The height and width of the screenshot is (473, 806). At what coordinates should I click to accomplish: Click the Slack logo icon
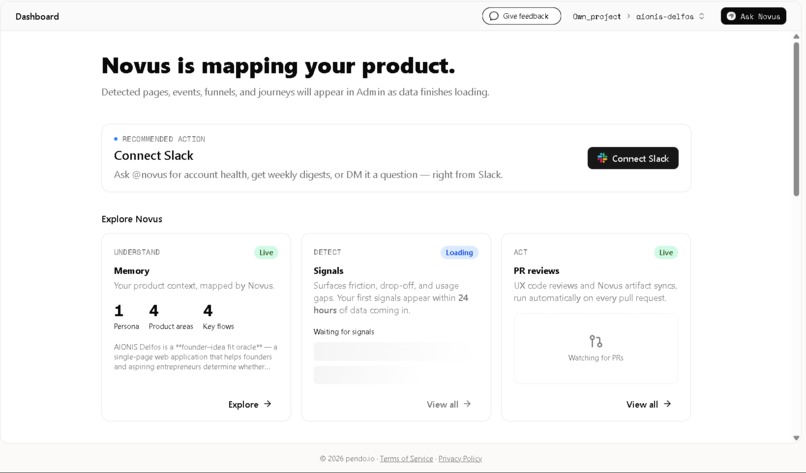[x=602, y=158]
